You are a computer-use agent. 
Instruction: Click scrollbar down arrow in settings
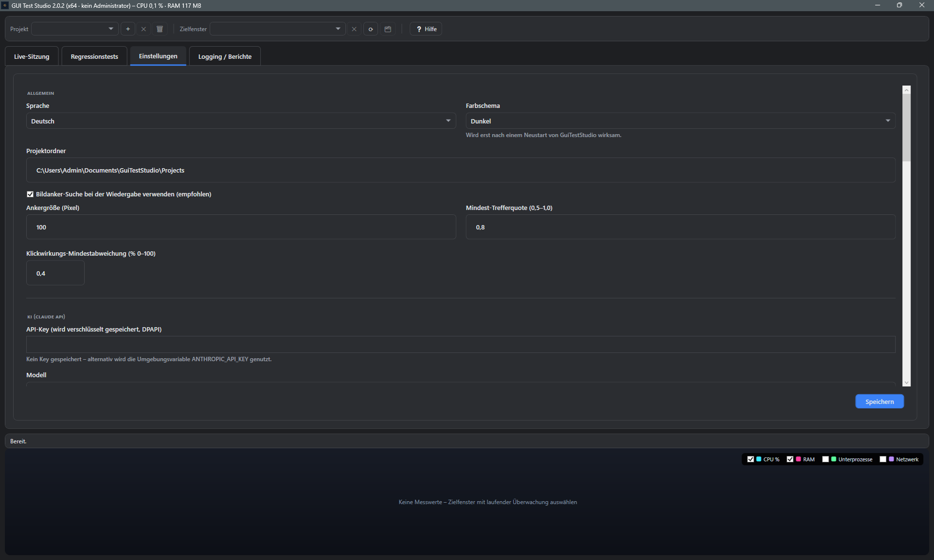(x=906, y=383)
